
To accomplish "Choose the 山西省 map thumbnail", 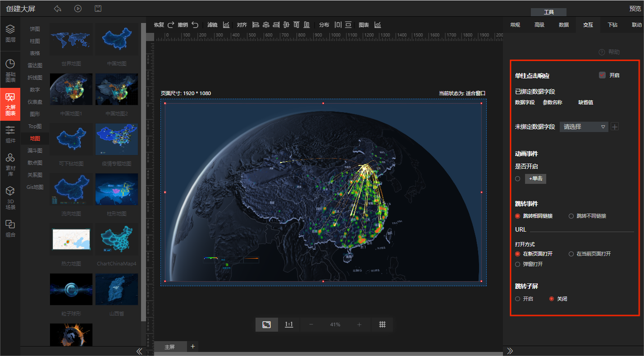I will click(x=117, y=289).
